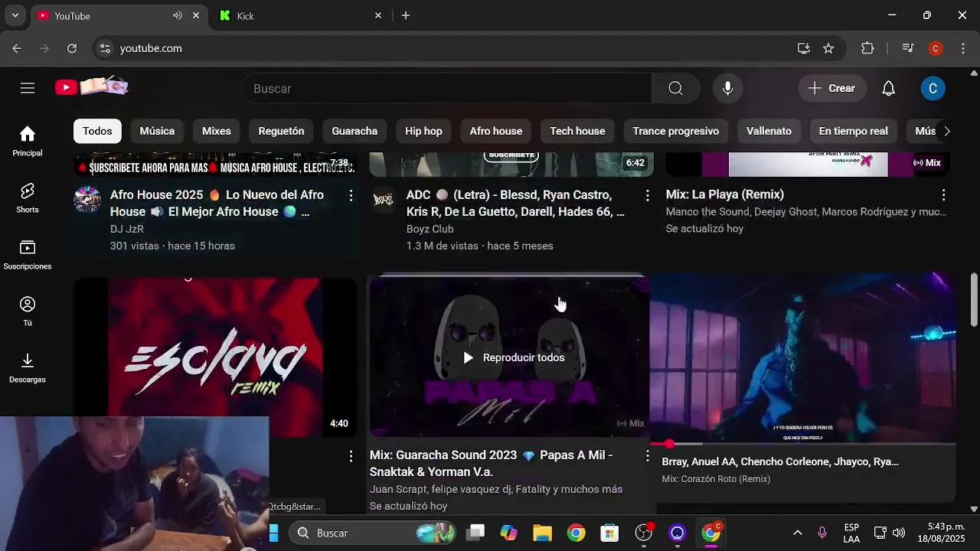View site information icon in address bar
This screenshot has height=551, width=980.
(106, 48)
